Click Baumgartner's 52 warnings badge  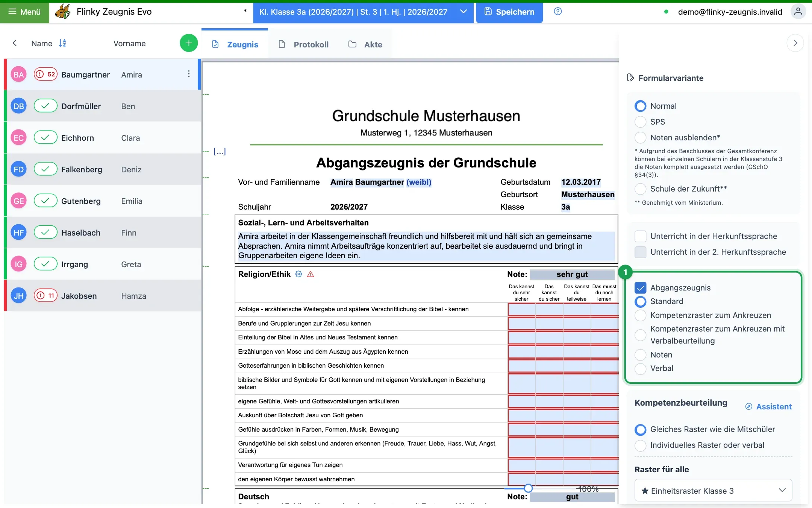pos(45,75)
